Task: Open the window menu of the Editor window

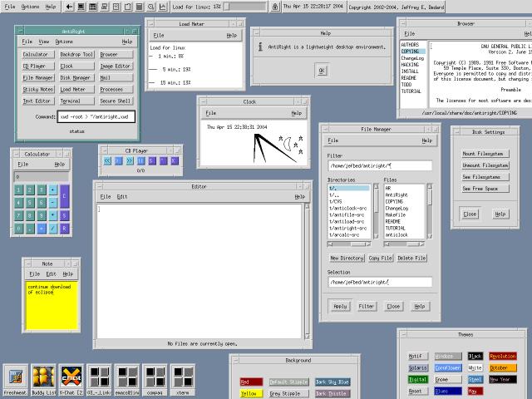Action: 100,187
